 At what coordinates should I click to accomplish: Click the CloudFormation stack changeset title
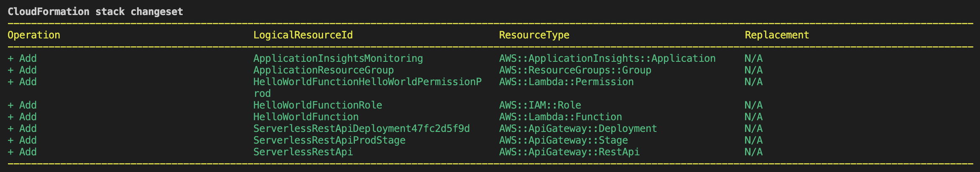pos(95,12)
